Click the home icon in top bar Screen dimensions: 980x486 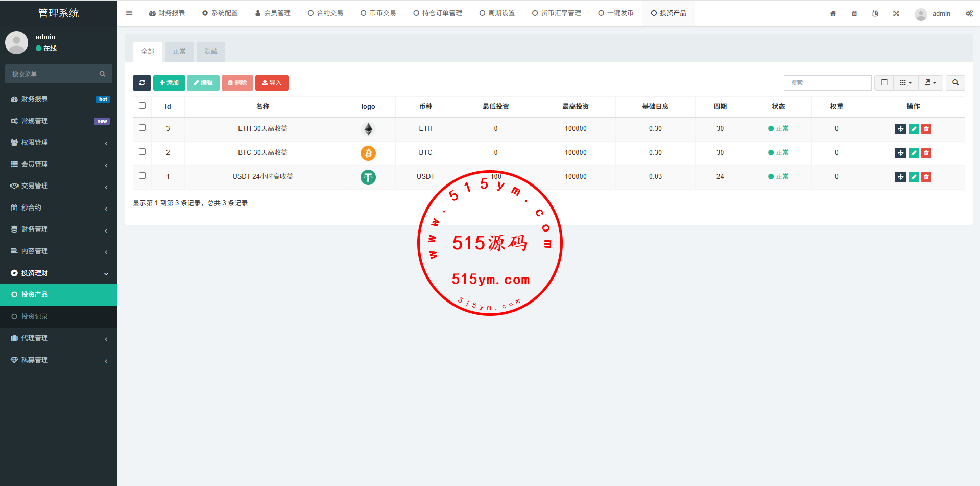coord(833,13)
